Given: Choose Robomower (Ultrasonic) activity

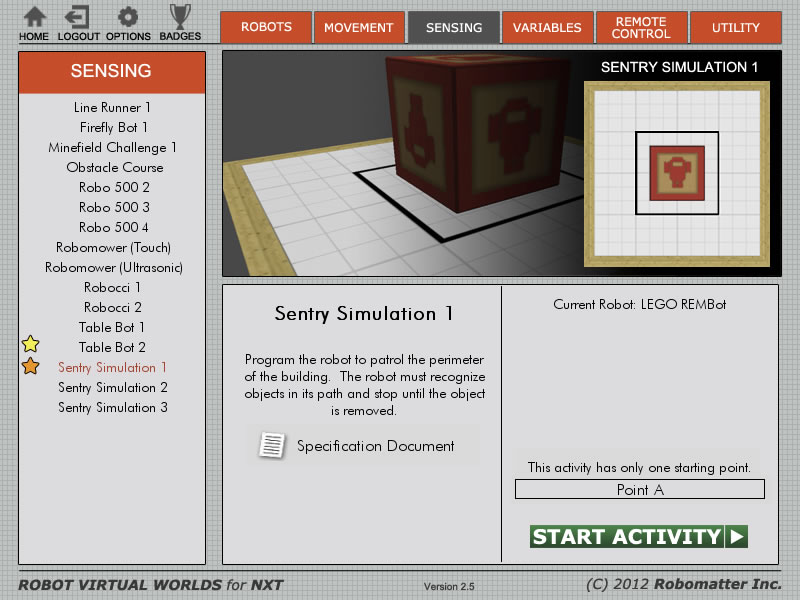Looking at the screenshot, I should pyautogui.click(x=114, y=267).
